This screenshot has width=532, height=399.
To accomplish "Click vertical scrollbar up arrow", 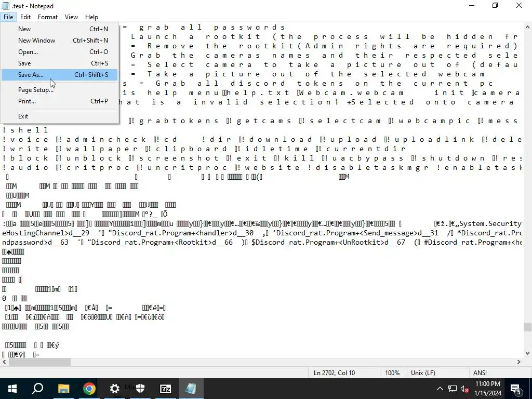I will point(527,28).
